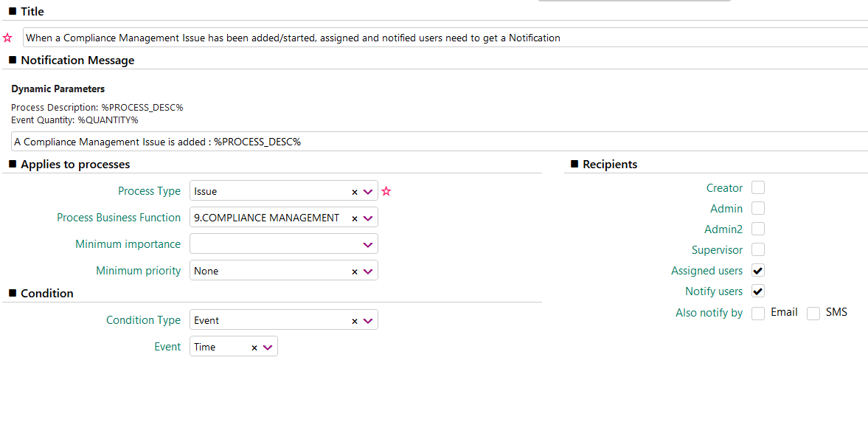Click the Recipients section heading
The height and width of the screenshot is (439, 868).
click(x=610, y=165)
